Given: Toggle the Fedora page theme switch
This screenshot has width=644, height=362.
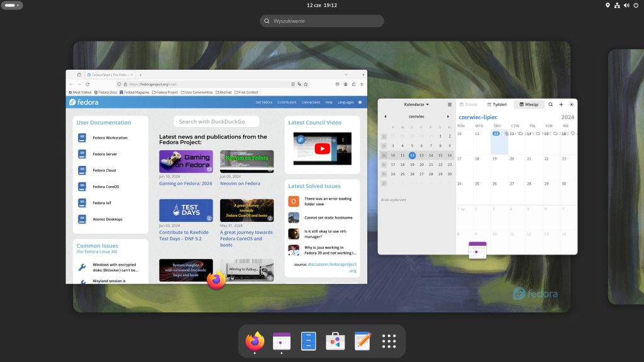Looking at the screenshot, I should [x=360, y=102].
